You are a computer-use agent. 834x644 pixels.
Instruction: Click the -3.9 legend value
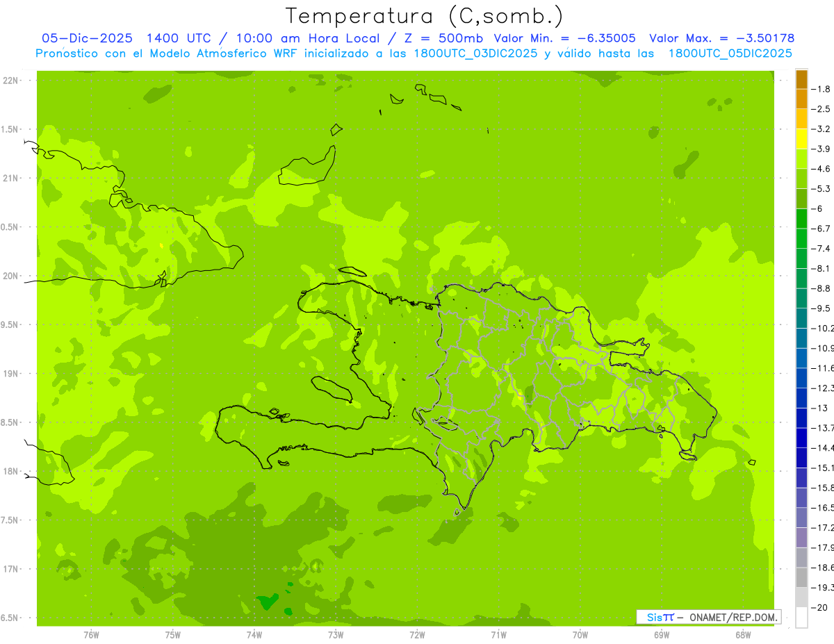point(821,149)
